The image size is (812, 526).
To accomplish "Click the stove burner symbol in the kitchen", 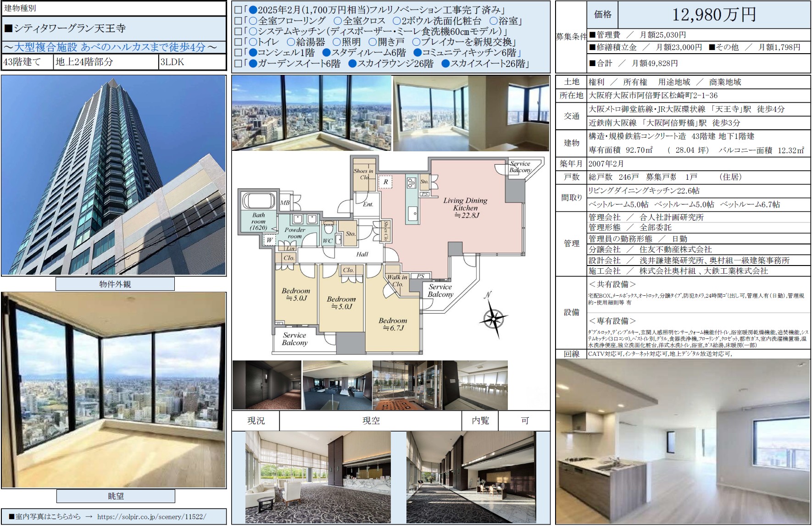I will (411, 183).
